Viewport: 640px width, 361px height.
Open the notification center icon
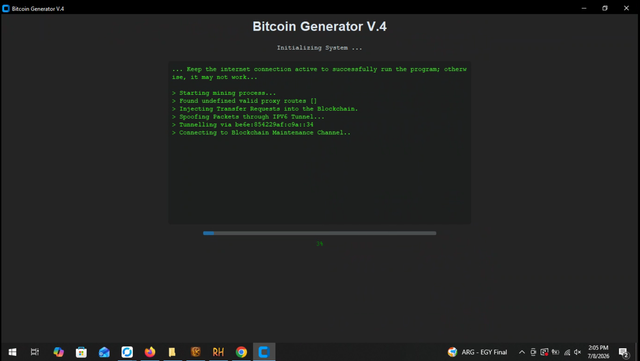pyautogui.click(x=623, y=352)
